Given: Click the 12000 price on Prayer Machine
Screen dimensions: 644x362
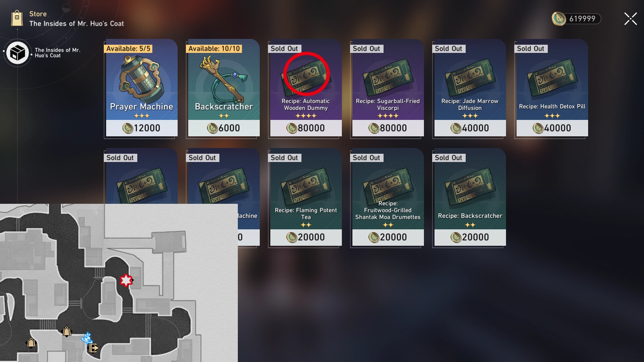Looking at the screenshot, I should click(x=141, y=128).
